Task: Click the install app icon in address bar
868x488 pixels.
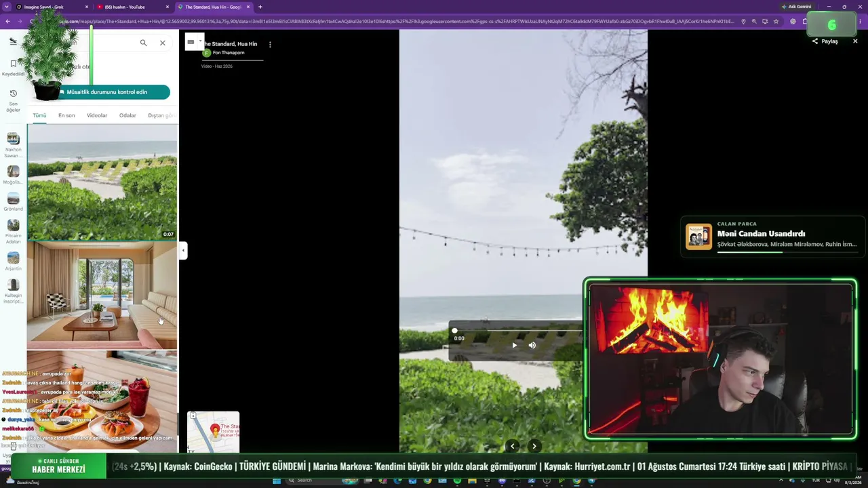Action: [x=765, y=21]
